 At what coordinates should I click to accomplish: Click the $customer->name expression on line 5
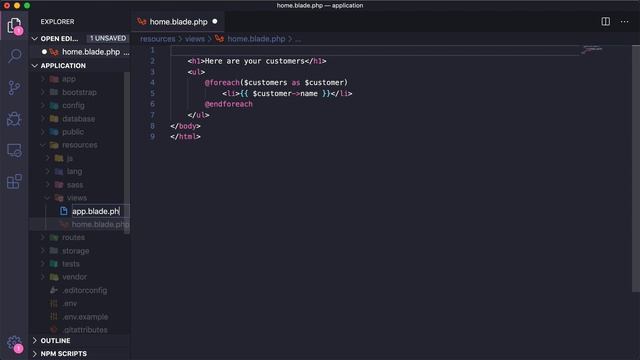pyautogui.click(x=285, y=93)
